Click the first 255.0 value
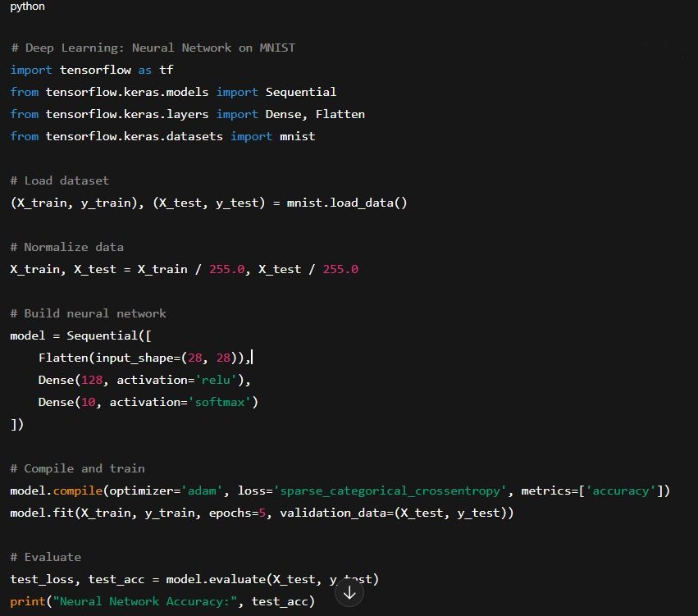The height and width of the screenshot is (616, 698). coord(227,269)
